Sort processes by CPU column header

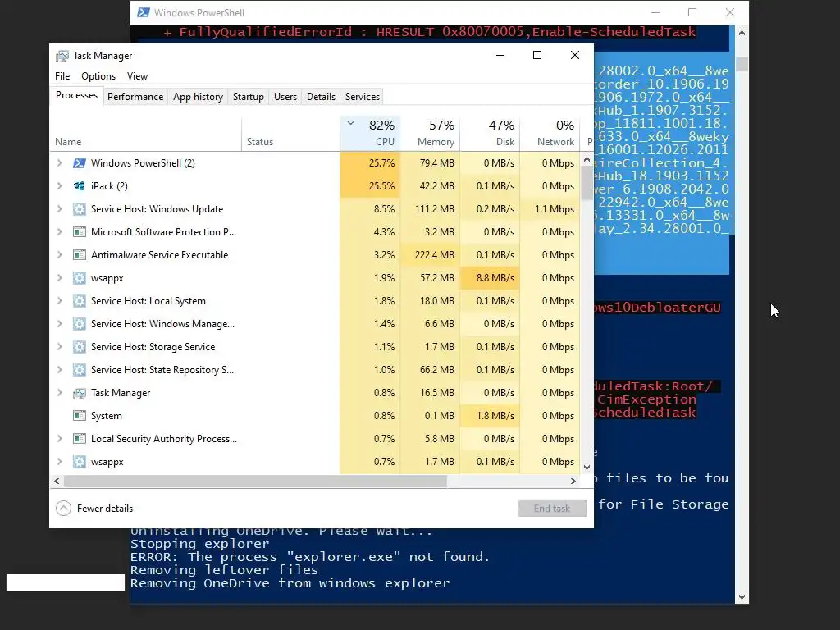pyautogui.click(x=370, y=133)
